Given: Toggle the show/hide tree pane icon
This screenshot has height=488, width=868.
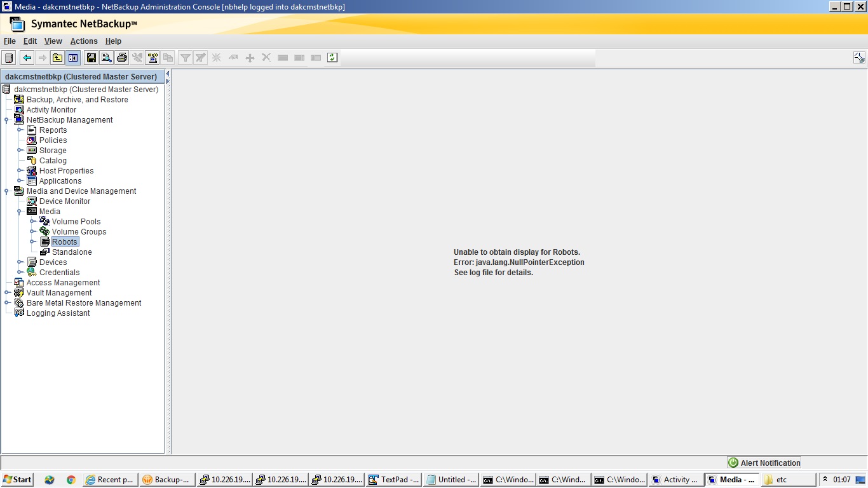Looking at the screenshot, I should coord(73,58).
